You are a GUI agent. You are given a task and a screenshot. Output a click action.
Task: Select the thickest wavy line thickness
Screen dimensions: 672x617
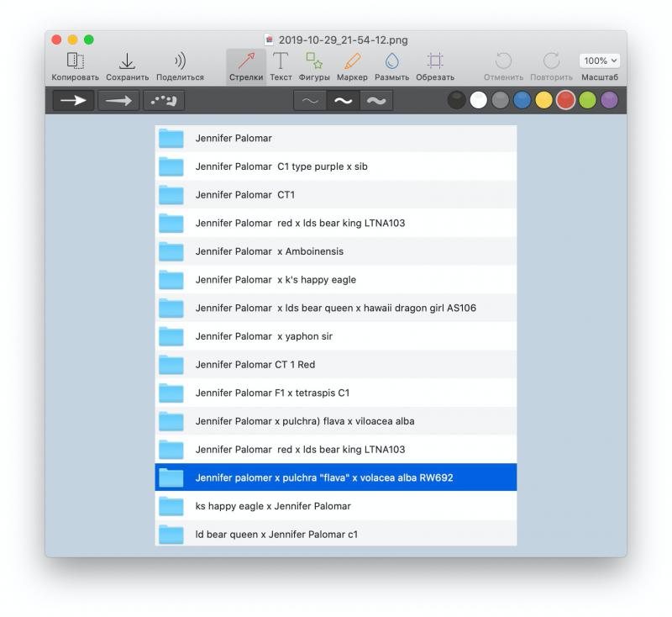(x=376, y=101)
